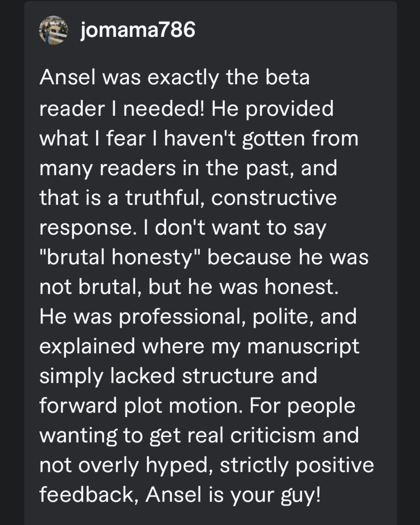Click the word "manuscript" in the review
This screenshot has height=525, width=420.
click(x=303, y=346)
